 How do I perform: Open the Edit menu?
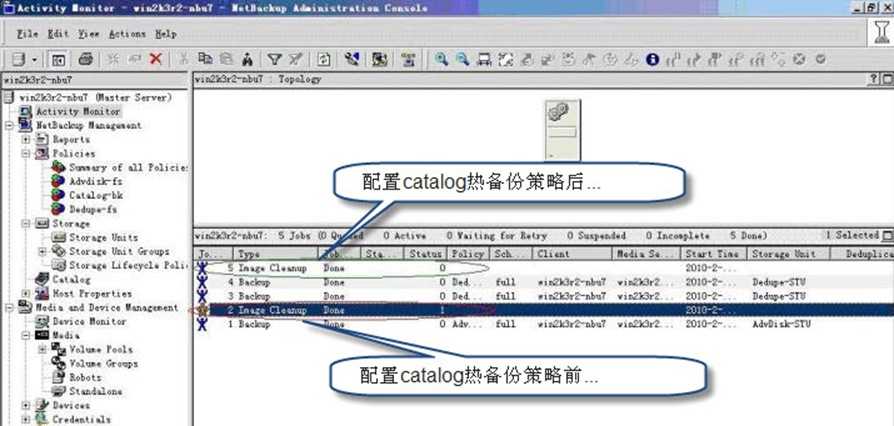58,34
